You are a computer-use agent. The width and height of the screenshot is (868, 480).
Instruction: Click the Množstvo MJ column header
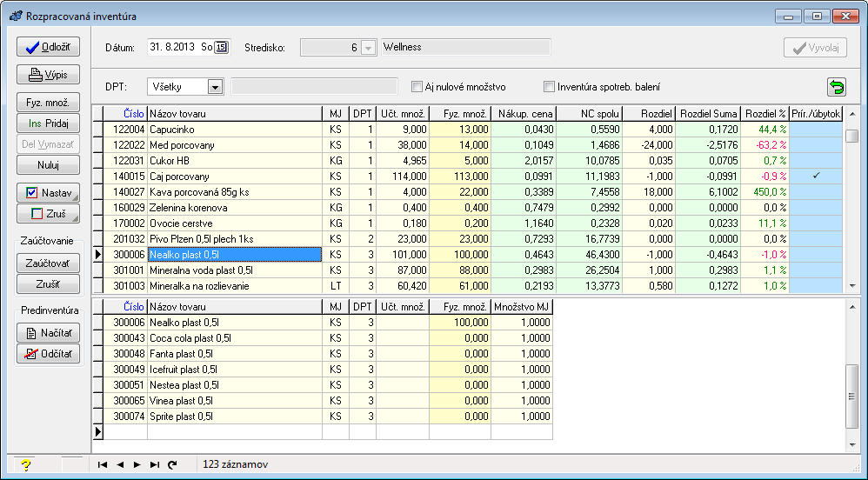tap(522, 307)
